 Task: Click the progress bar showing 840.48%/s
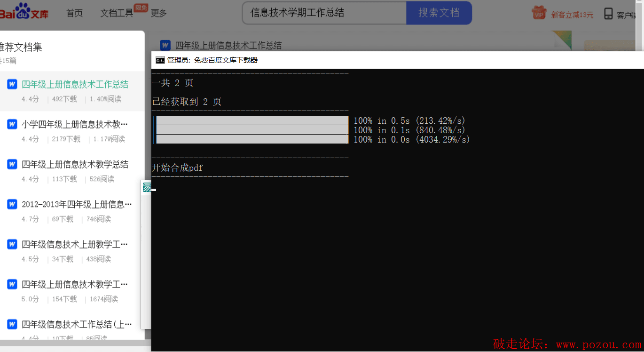[252, 130]
